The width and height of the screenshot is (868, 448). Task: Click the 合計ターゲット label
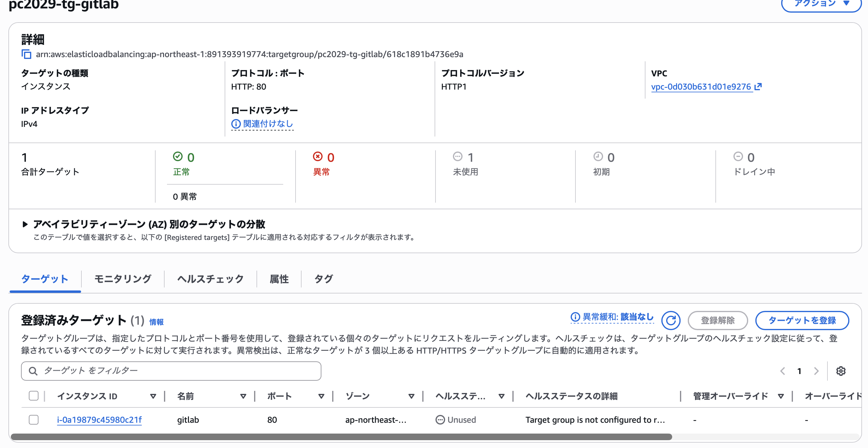coord(50,172)
